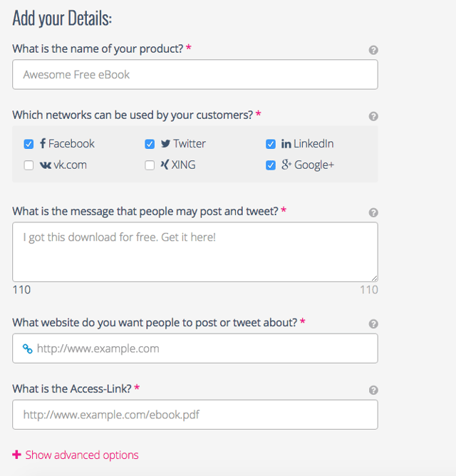Deselect the LinkedIn checkbox

(271, 144)
